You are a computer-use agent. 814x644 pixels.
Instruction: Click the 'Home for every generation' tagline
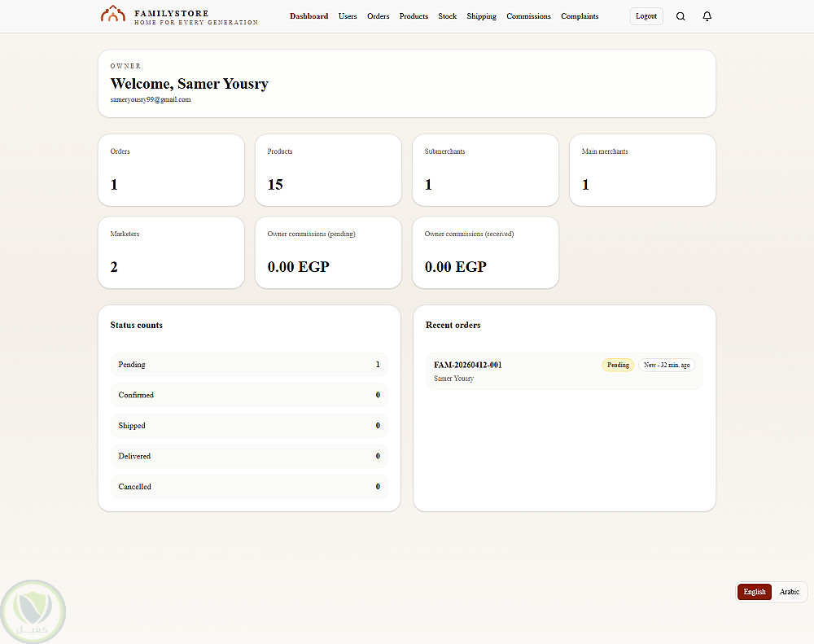196,22
